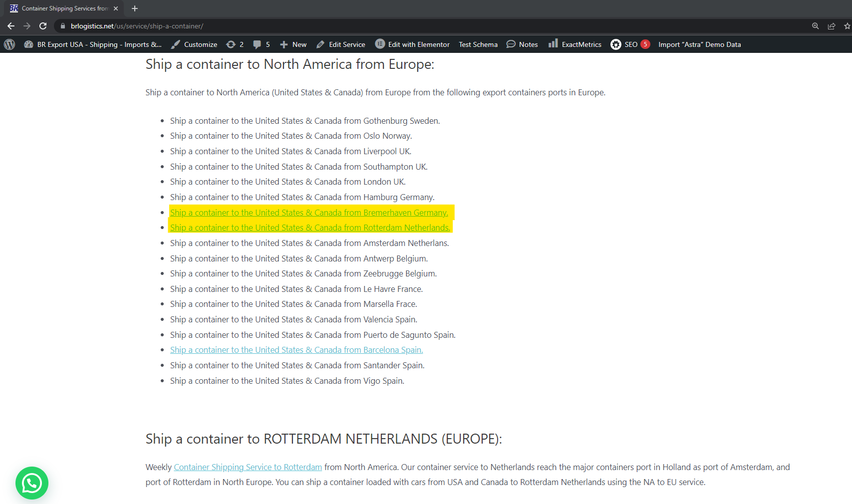Click Container Shipping Service to Rotterdam link
Viewport: 852px width, 504px height.
248,467
